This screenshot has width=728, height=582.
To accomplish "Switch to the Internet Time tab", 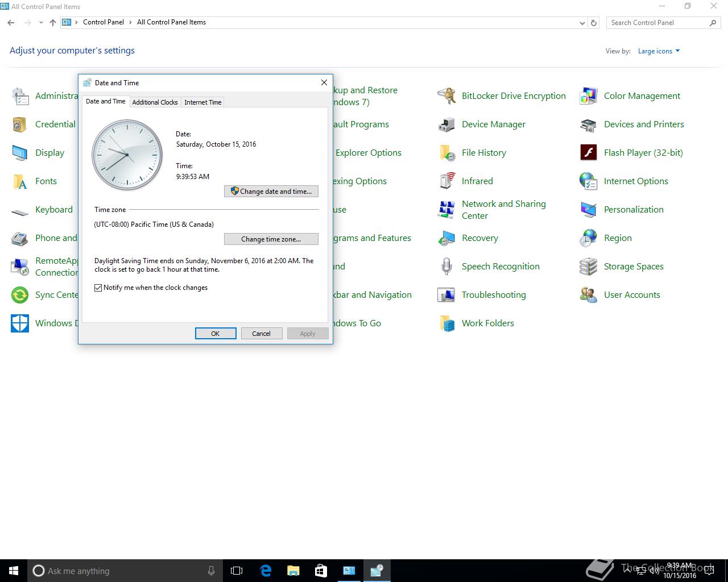I will pos(202,102).
